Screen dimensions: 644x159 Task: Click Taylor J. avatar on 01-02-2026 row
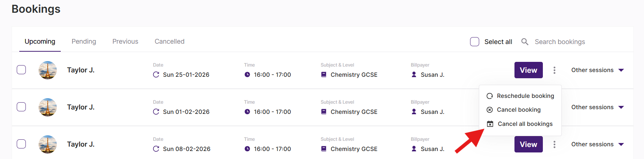(48, 107)
